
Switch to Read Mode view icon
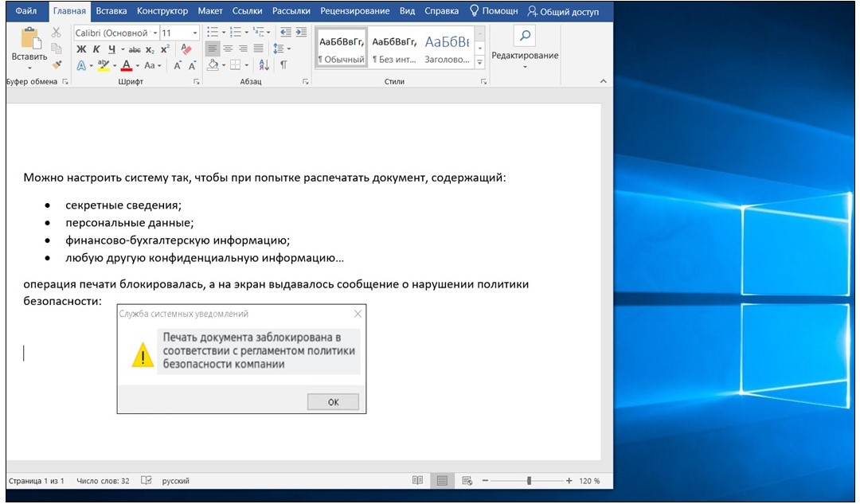point(417,480)
